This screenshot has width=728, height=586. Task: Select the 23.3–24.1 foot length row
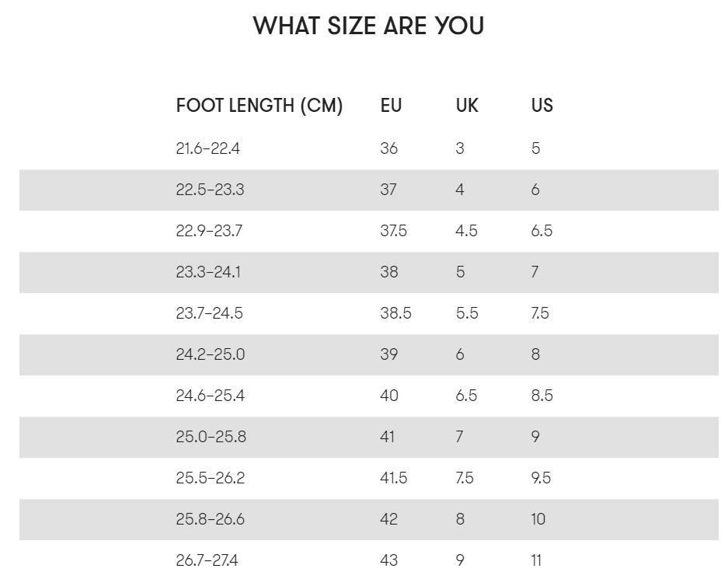click(368, 272)
